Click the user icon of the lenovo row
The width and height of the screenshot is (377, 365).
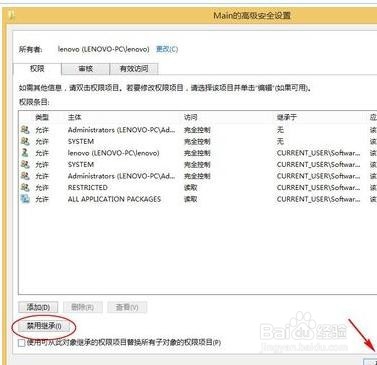click(25, 153)
